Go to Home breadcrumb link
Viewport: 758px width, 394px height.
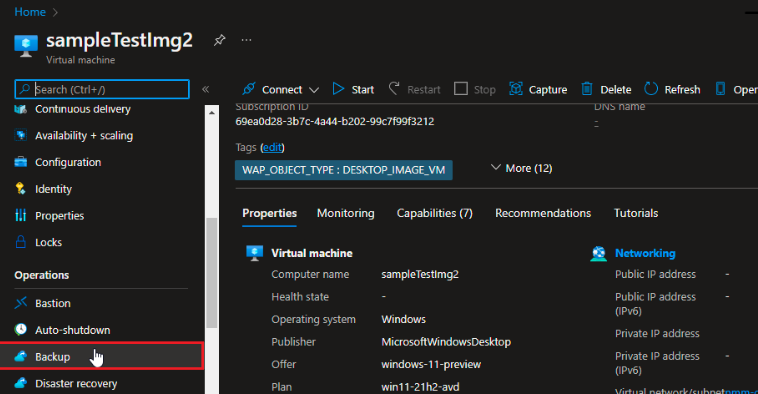coord(30,12)
